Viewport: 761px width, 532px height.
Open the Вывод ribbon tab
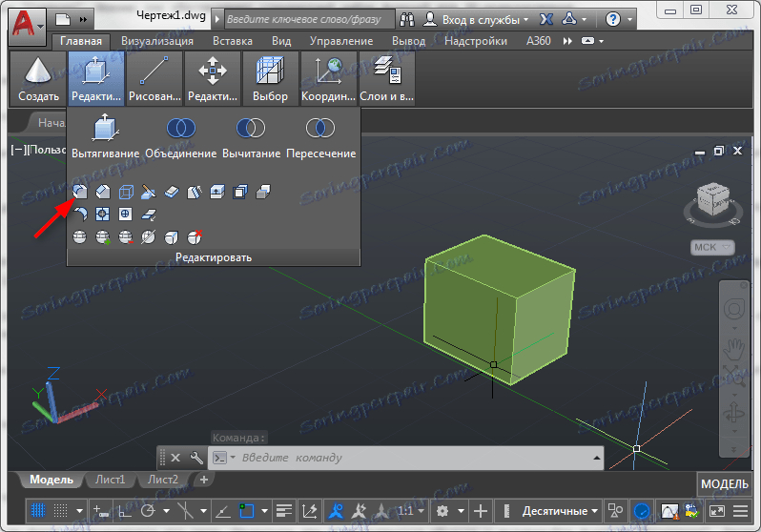pos(409,41)
